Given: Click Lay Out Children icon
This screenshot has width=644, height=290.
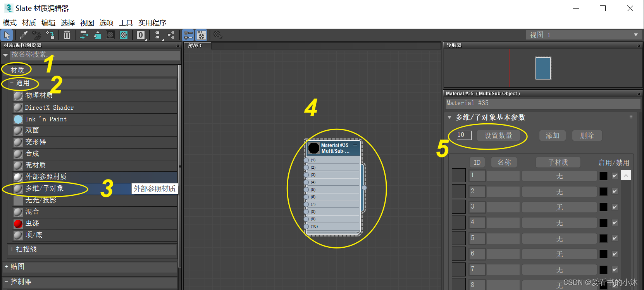Looking at the screenshot, I should 171,35.
